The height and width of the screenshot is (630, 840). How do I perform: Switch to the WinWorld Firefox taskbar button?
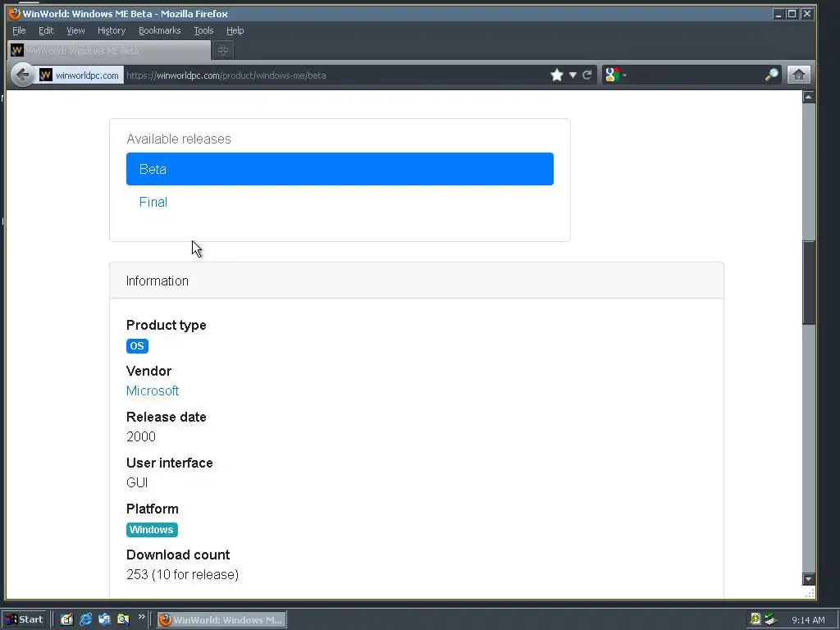coord(221,620)
